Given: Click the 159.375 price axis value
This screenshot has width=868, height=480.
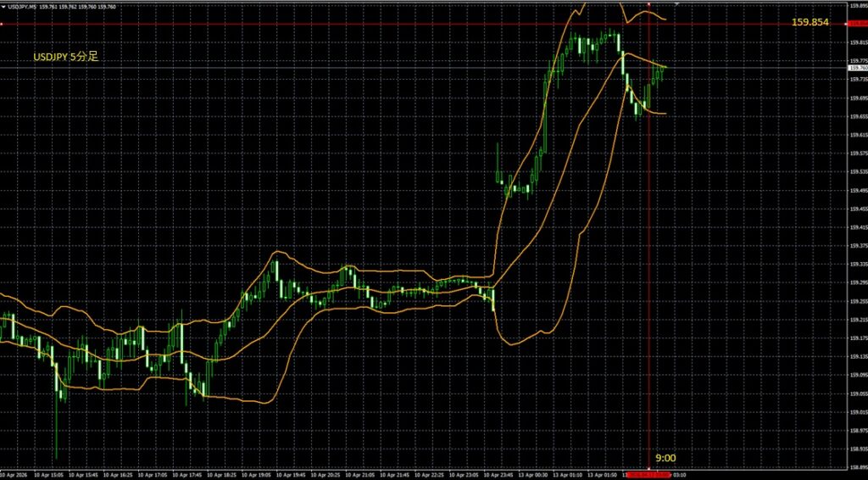Looking at the screenshot, I should tap(858, 246).
